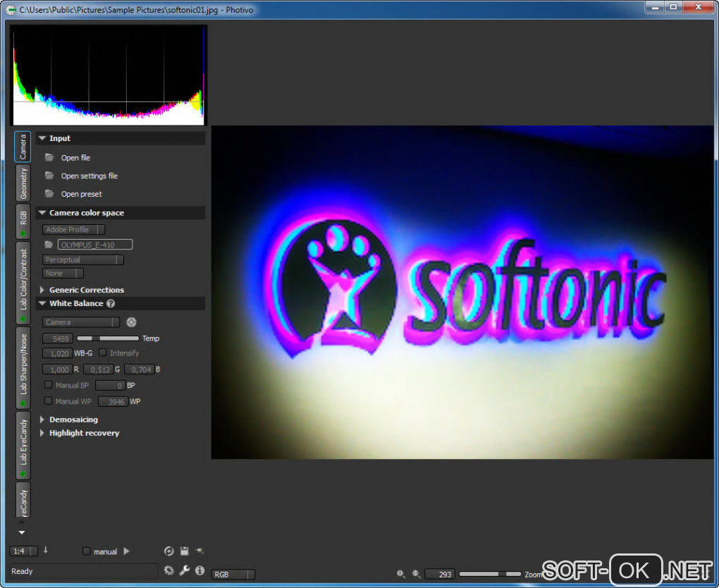Viewport: 719px width, 588px height.
Task: Click the down-arrow icon beside the 1:4 pipe size
Action: pos(45,550)
